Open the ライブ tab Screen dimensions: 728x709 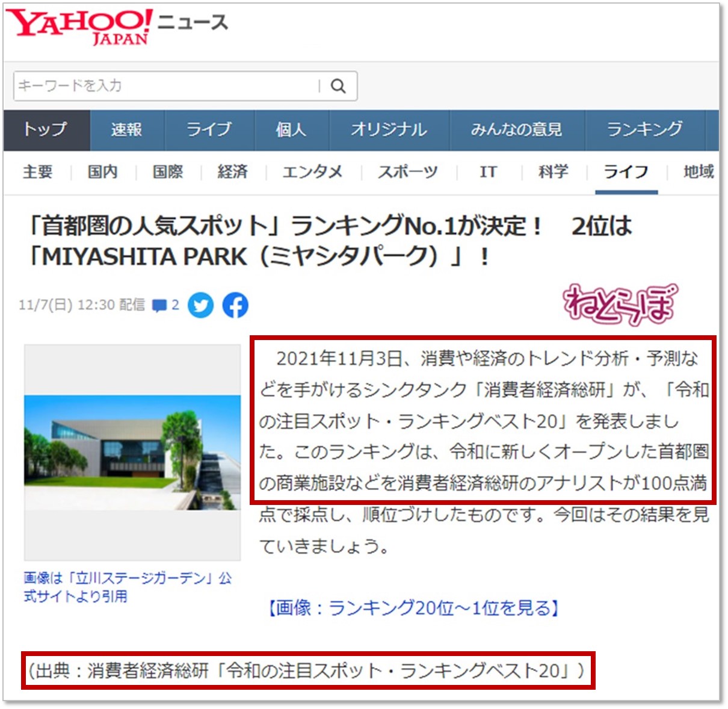click(208, 129)
